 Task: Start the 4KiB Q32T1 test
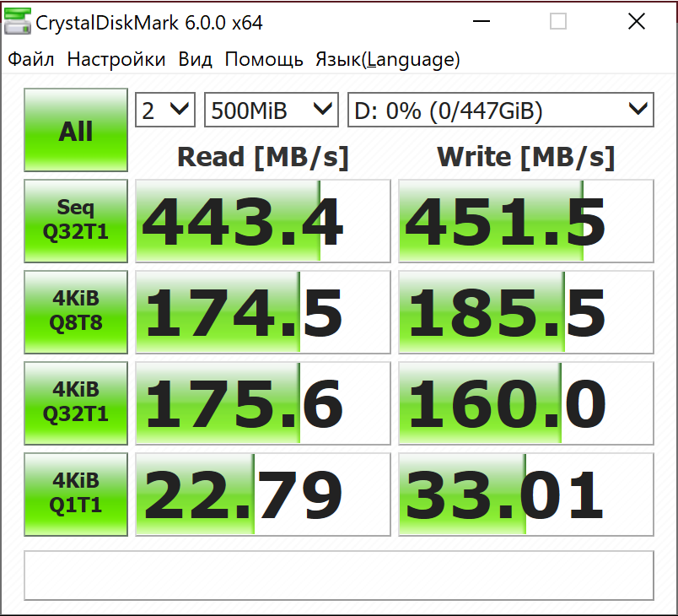pos(76,403)
